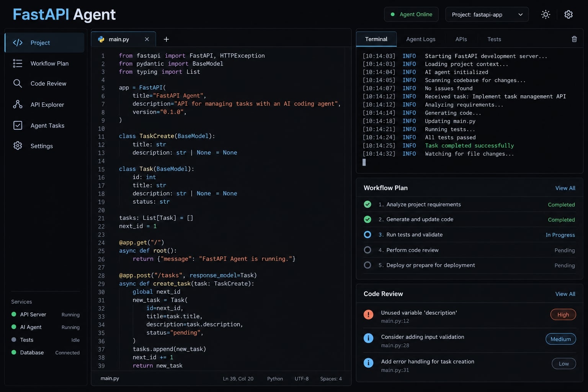The height and width of the screenshot is (392, 588).
Task: Click the Code Review magnifier icon
Action: [x=18, y=83]
